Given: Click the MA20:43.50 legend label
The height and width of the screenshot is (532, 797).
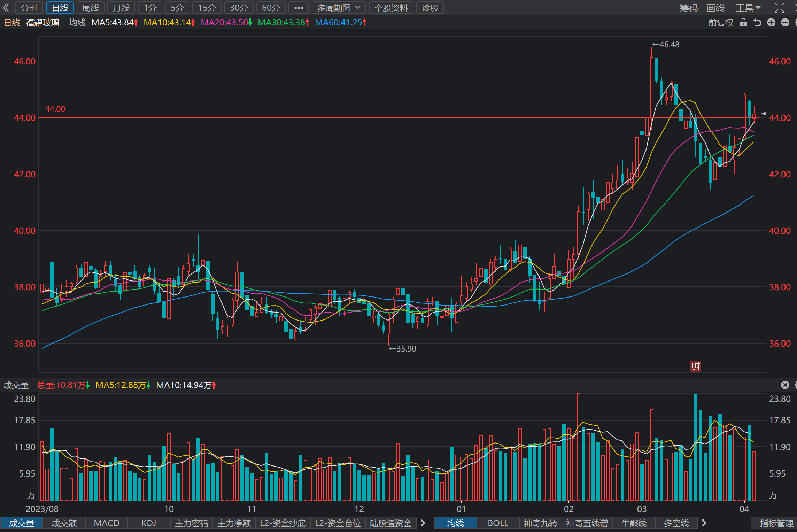Looking at the screenshot, I should [x=226, y=23].
